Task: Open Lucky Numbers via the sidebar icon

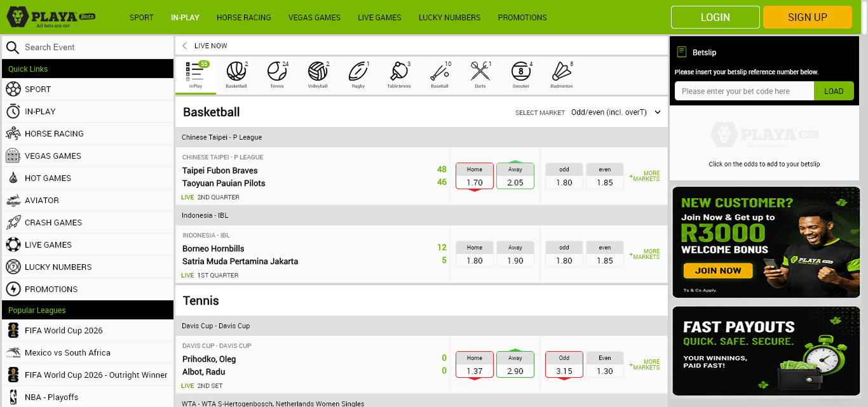Action: click(13, 267)
